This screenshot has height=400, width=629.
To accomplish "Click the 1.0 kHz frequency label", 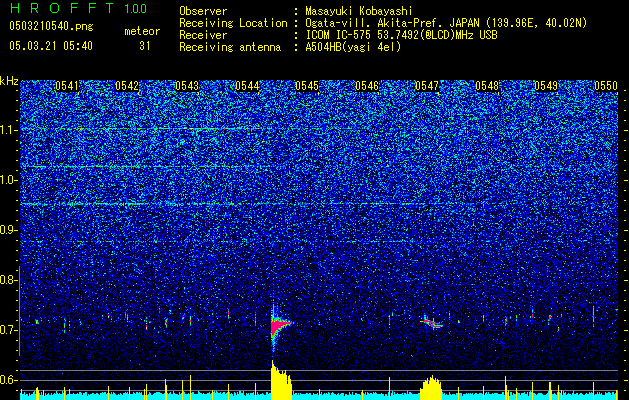I will click(7, 181).
